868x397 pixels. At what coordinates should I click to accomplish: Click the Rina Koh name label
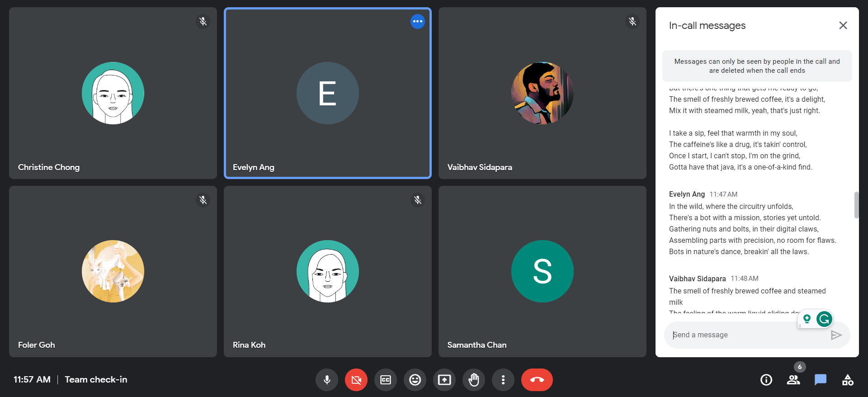tap(249, 345)
